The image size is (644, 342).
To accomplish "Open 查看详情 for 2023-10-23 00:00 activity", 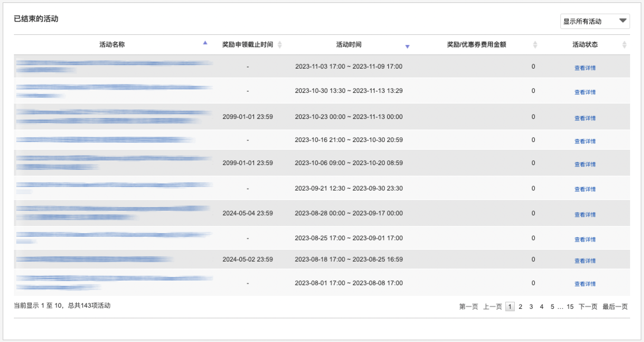I will point(585,118).
